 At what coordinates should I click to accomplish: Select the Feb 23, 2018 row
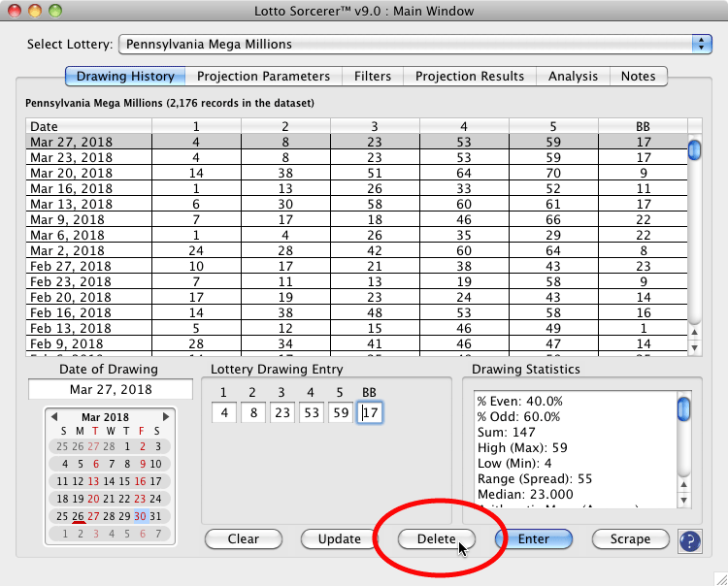pos(356,281)
